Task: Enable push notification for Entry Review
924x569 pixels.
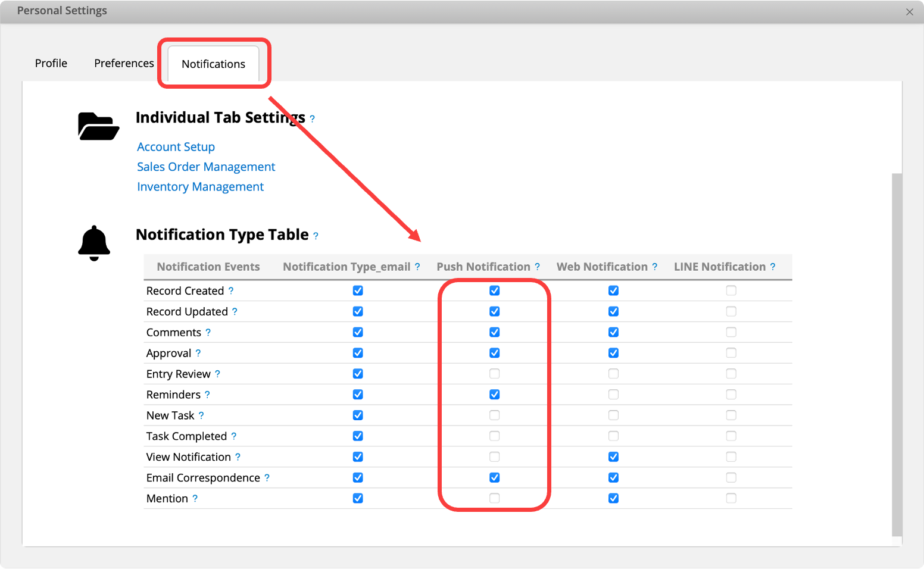Action: tap(495, 374)
